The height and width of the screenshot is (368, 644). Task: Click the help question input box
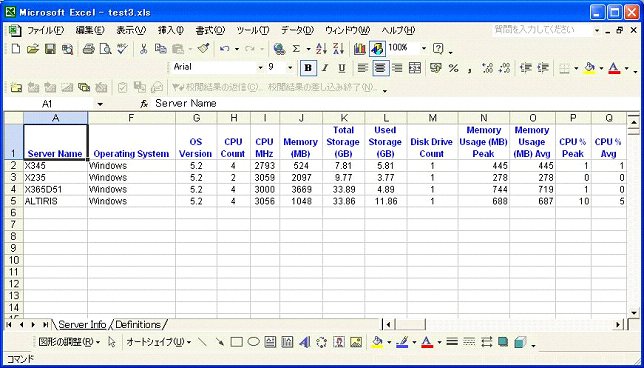[543, 30]
